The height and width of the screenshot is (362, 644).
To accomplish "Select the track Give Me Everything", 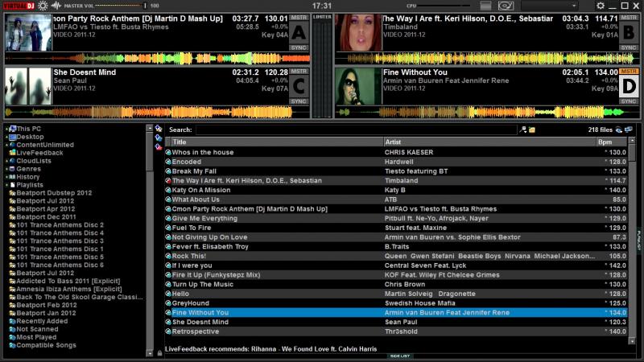I will click(396, 218).
